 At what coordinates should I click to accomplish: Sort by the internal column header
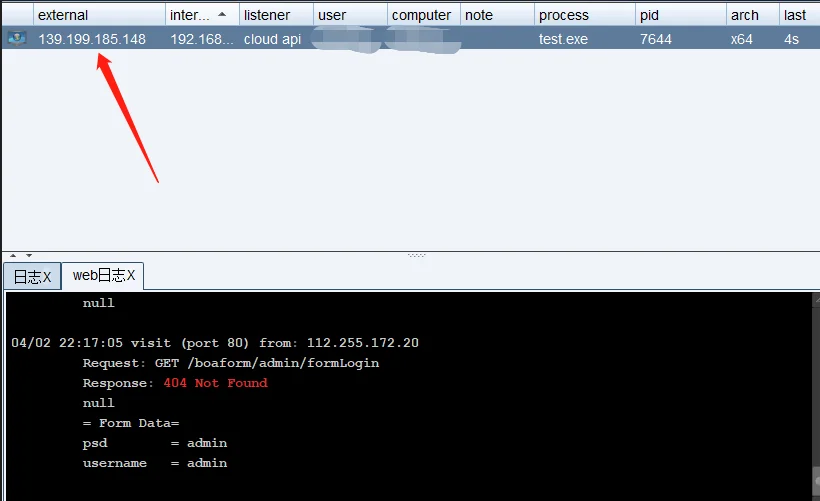[202, 15]
